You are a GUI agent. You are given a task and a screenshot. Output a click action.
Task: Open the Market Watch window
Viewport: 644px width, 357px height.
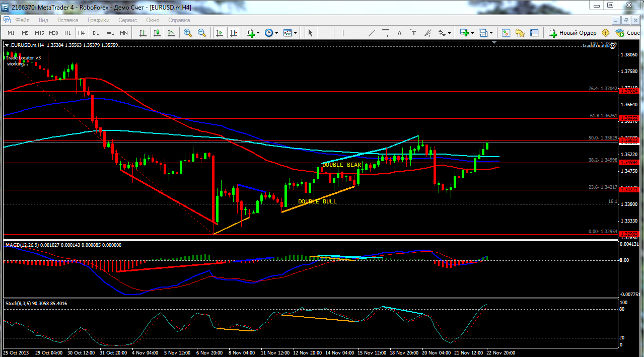pos(506,33)
